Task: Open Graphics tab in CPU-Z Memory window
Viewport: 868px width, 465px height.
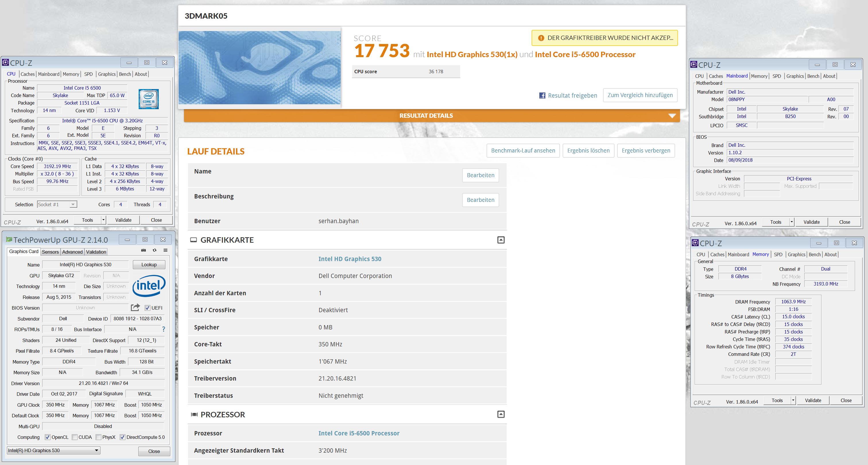Action: (797, 254)
